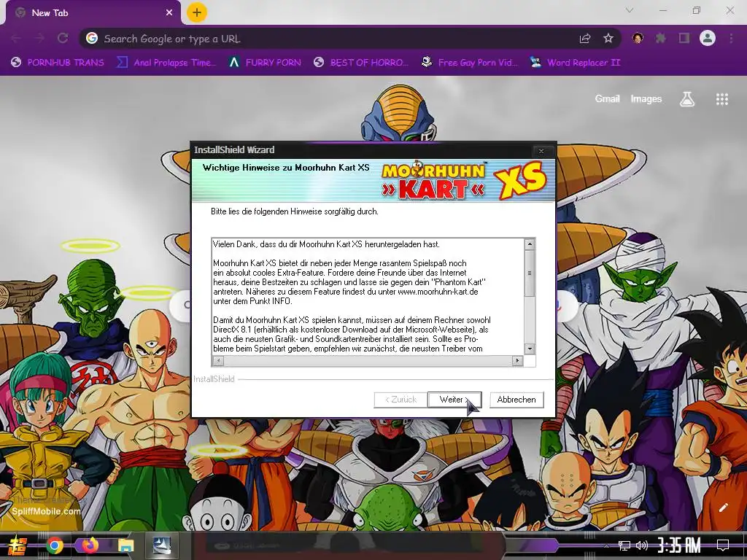
Task: Click the down arrow of the notes scrollbar
Action: tap(530, 349)
